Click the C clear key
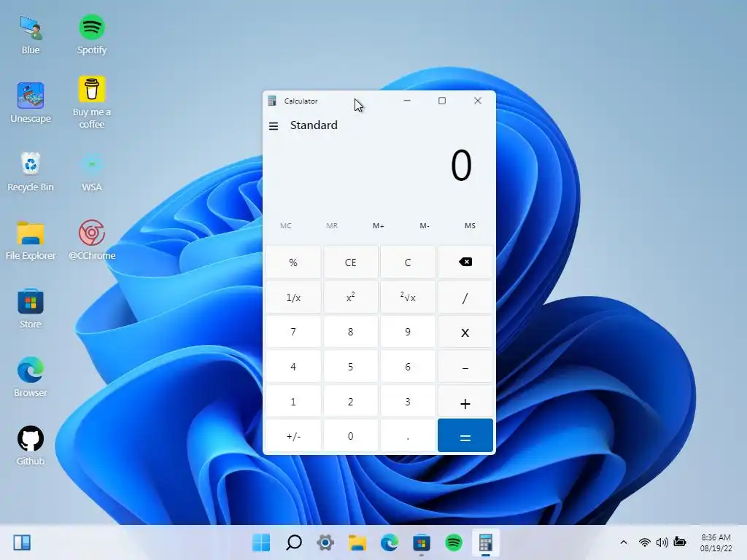This screenshot has width=747, height=560. [x=408, y=262]
